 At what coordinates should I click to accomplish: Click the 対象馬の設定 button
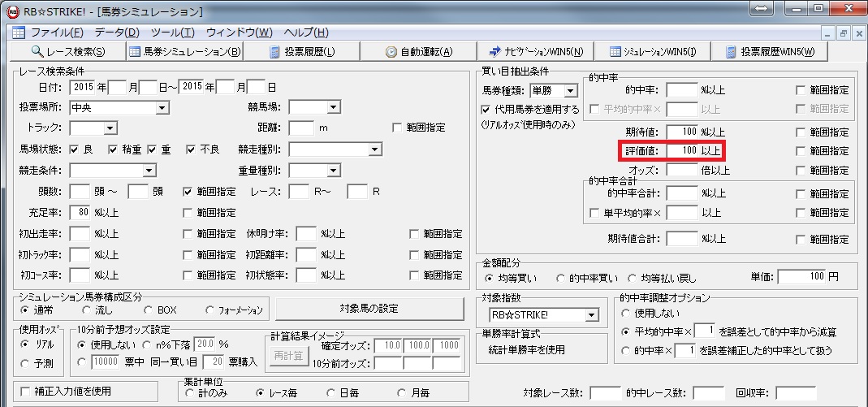click(369, 309)
